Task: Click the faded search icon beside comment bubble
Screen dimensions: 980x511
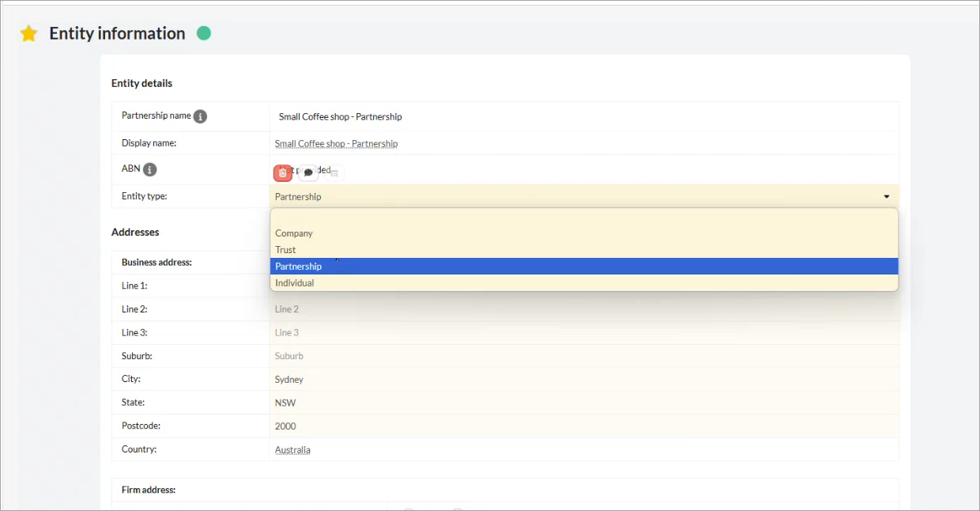Action: point(334,172)
